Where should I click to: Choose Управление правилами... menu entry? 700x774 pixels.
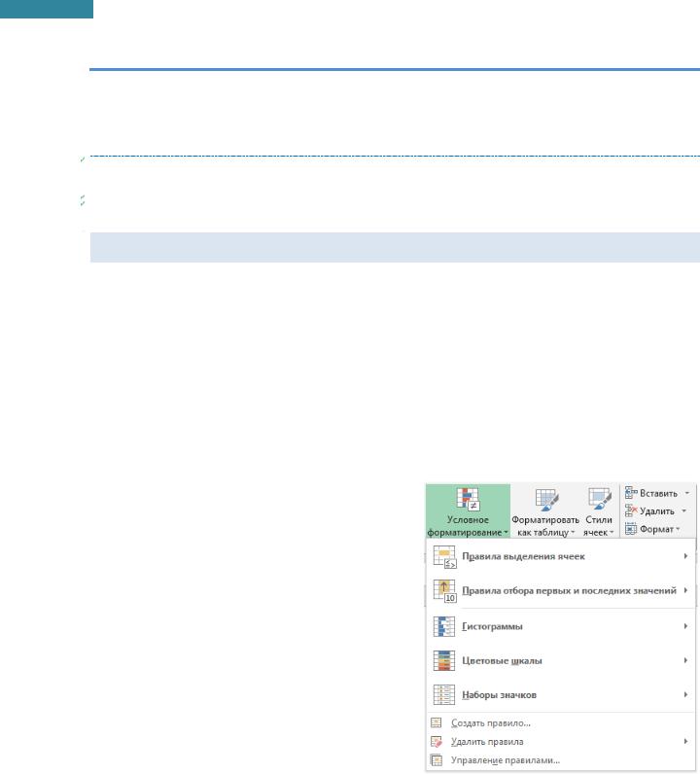(560, 760)
